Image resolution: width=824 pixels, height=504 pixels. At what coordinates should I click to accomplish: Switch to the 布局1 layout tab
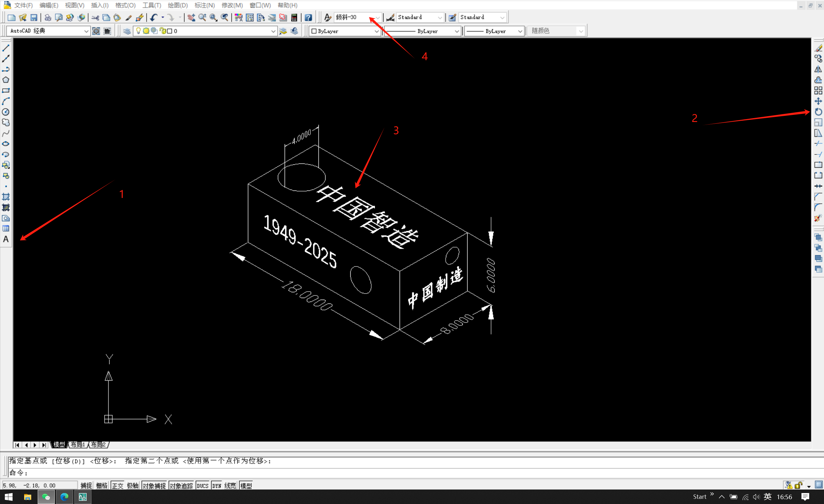coord(78,444)
